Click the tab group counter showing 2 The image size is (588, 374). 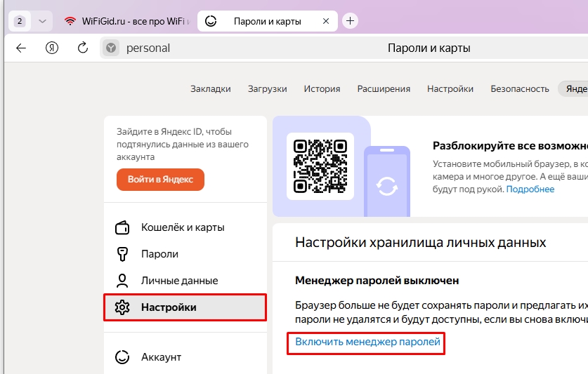pyautogui.click(x=19, y=21)
